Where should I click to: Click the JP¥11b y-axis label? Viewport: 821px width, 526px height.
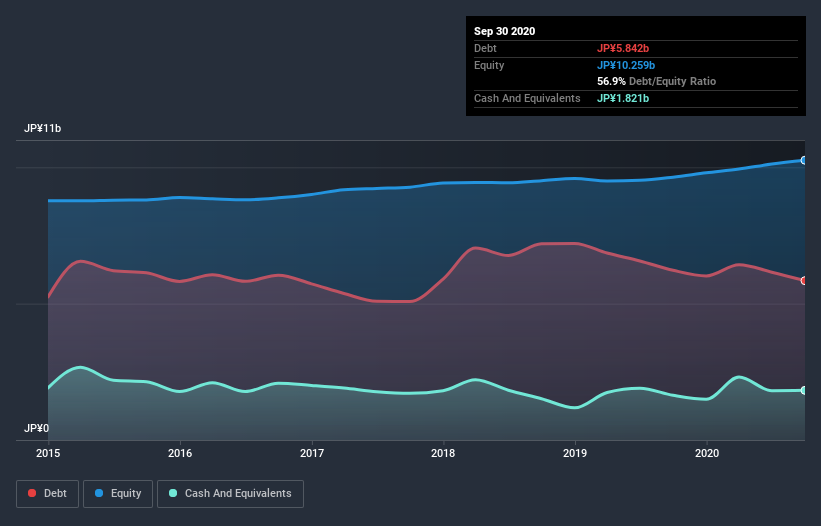point(42,128)
